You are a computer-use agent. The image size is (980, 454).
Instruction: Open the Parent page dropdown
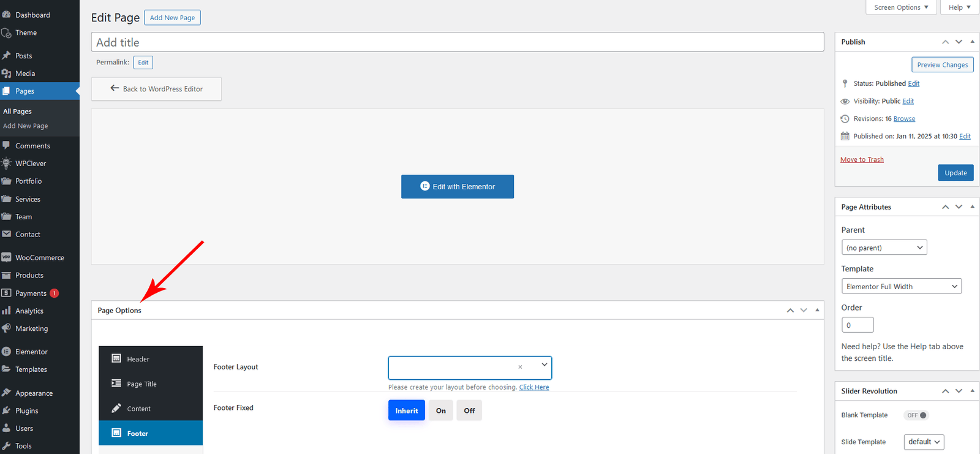tap(884, 248)
